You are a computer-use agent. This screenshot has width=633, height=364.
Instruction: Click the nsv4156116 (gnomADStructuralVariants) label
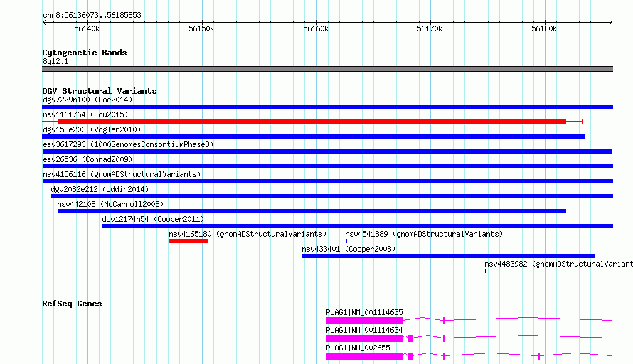(x=122, y=174)
